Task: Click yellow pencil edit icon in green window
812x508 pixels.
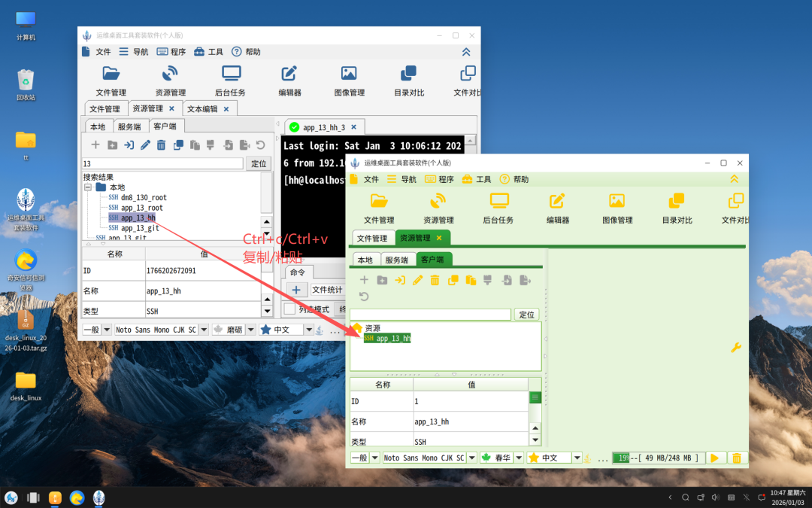Action: click(x=417, y=280)
